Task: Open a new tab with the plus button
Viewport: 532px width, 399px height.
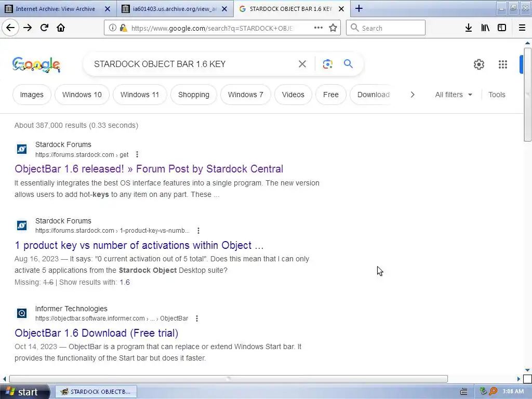Action: pyautogui.click(x=359, y=8)
